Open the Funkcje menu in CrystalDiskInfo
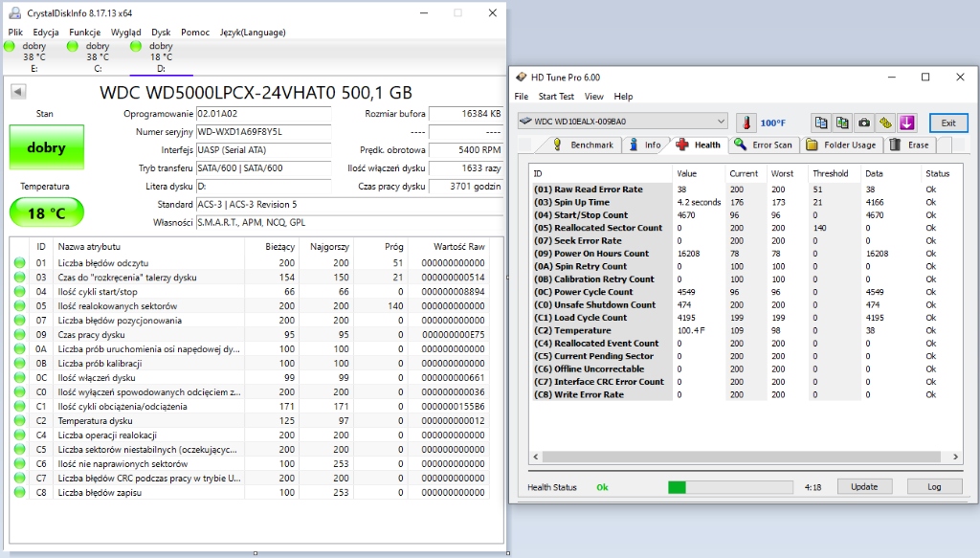This screenshot has height=558, width=980. [x=84, y=32]
